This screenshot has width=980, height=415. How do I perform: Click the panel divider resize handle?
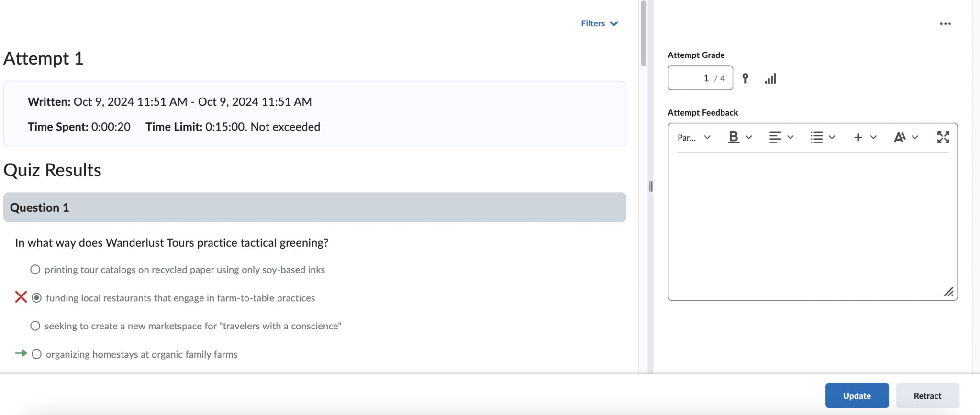(650, 186)
